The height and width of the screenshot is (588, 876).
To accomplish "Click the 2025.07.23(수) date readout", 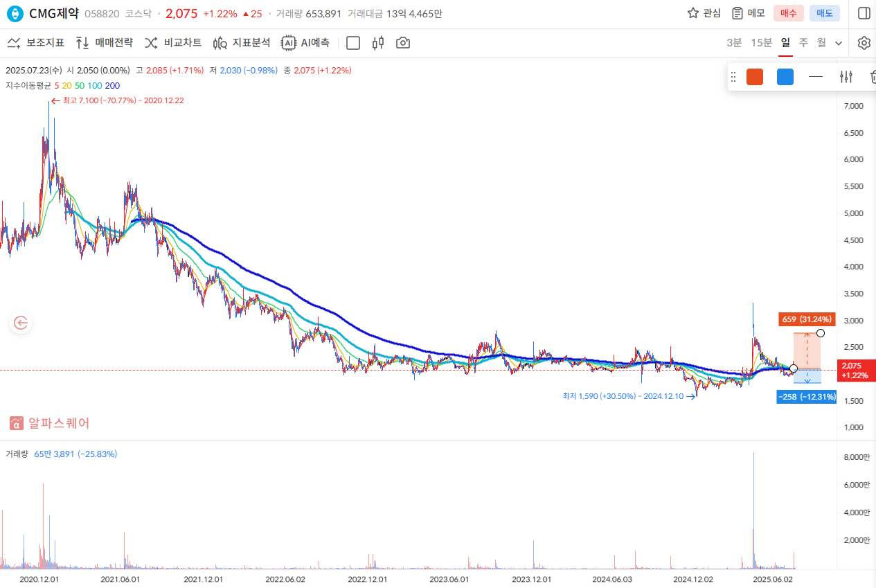I will 34,70.
